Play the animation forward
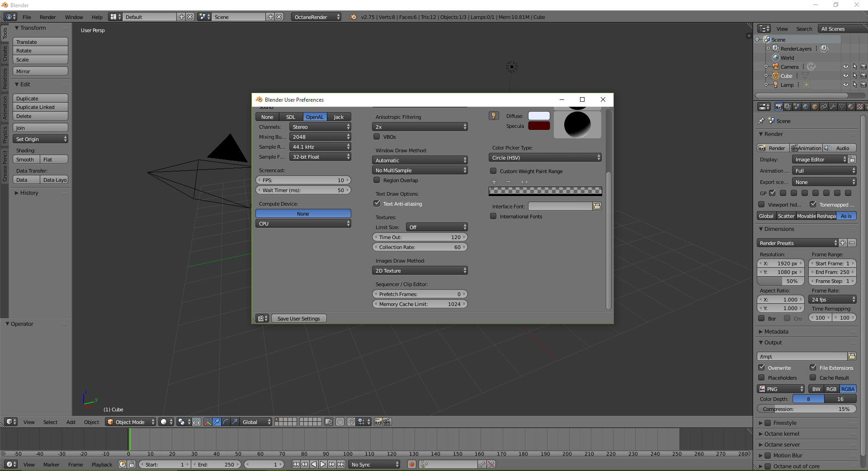 pos(323,464)
